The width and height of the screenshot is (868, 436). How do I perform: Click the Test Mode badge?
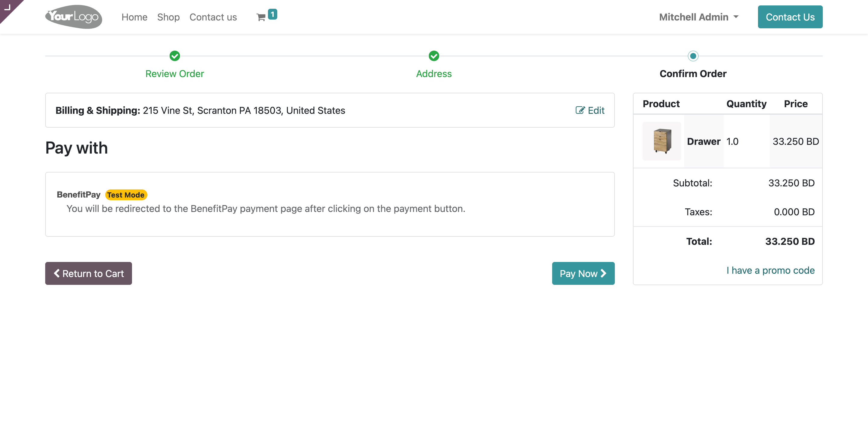(x=126, y=195)
